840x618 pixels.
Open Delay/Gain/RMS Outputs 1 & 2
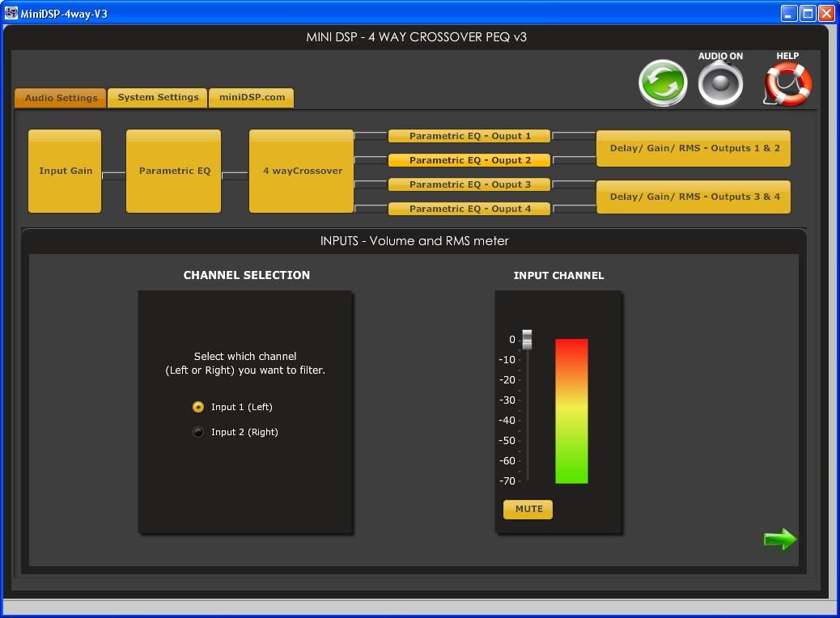pyautogui.click(x=694, y=148)
